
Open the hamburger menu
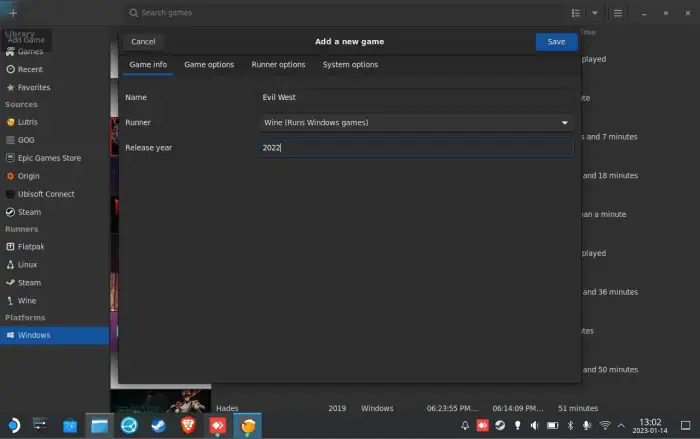[617, 13]
